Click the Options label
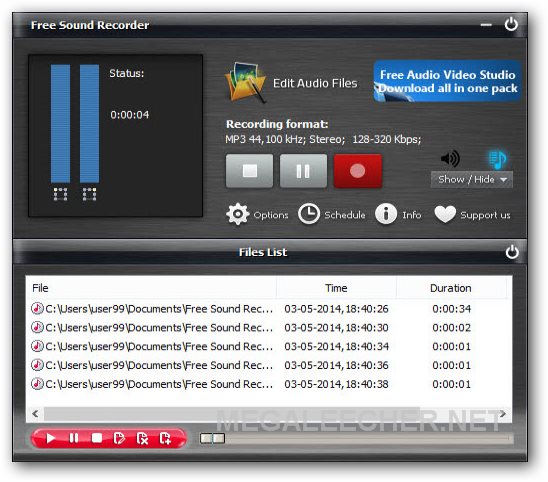Image resolution: width=548 pixels, height=482 pixels. tap(271, 215)
